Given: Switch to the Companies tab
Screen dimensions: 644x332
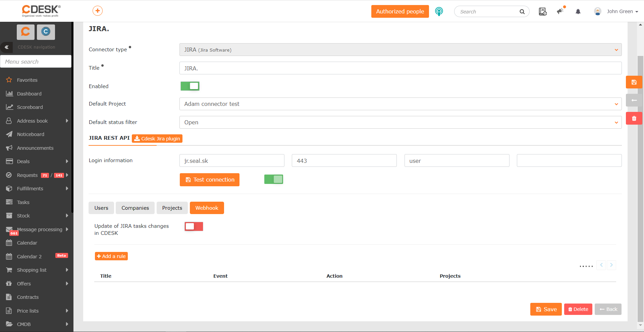Looking at the screenshot, I should 135,208.
